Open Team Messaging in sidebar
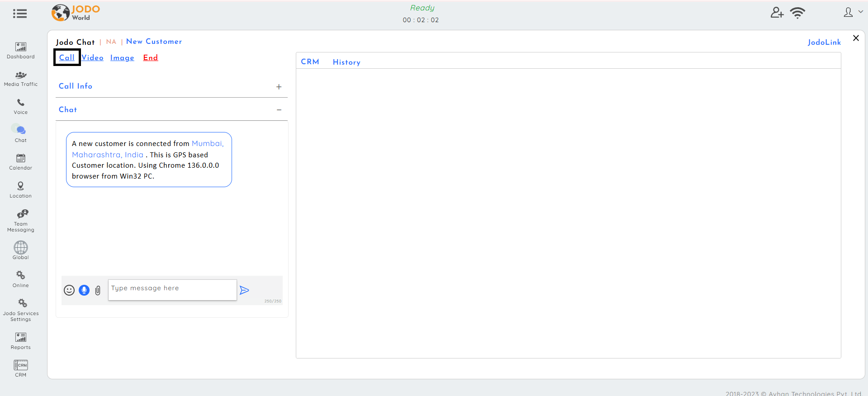 [21, 221]
